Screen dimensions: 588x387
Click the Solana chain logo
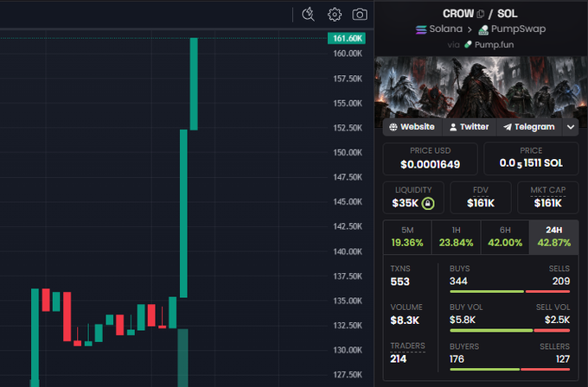pos(421,29)
